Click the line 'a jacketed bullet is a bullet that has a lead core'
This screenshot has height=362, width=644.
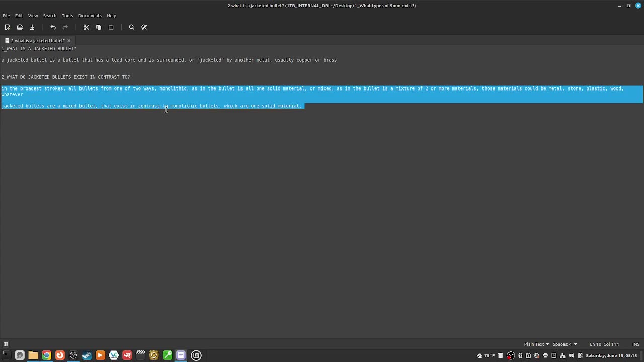coord(169,60)
